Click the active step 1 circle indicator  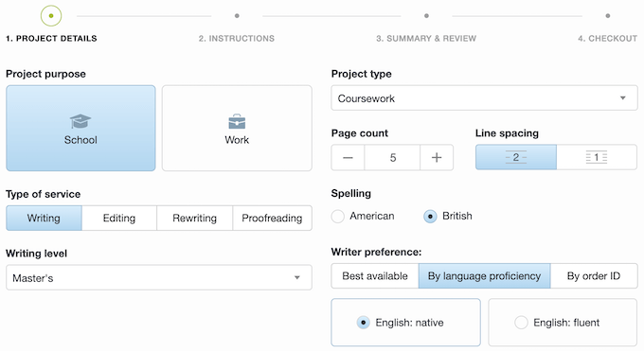51,16
